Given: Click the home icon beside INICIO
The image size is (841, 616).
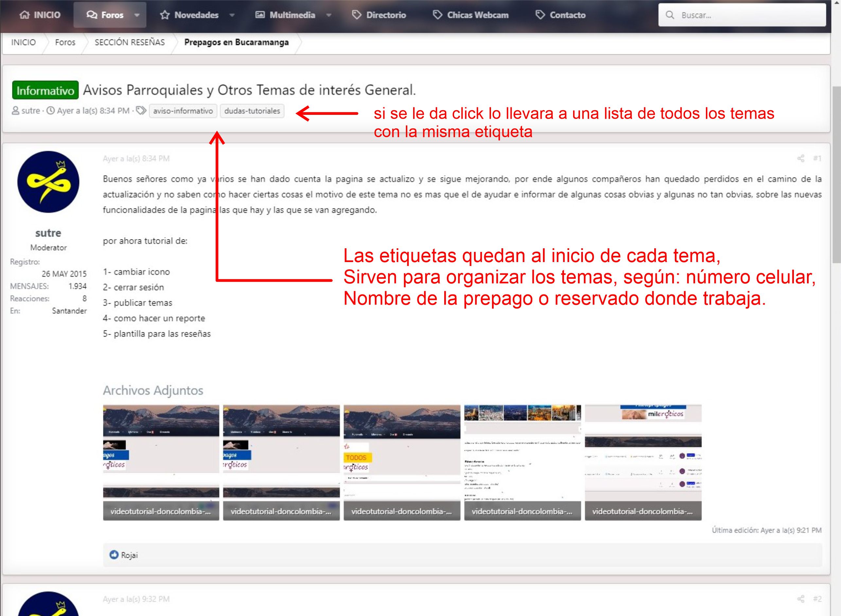Looking at the screenshot, I should tap(25, 15).
